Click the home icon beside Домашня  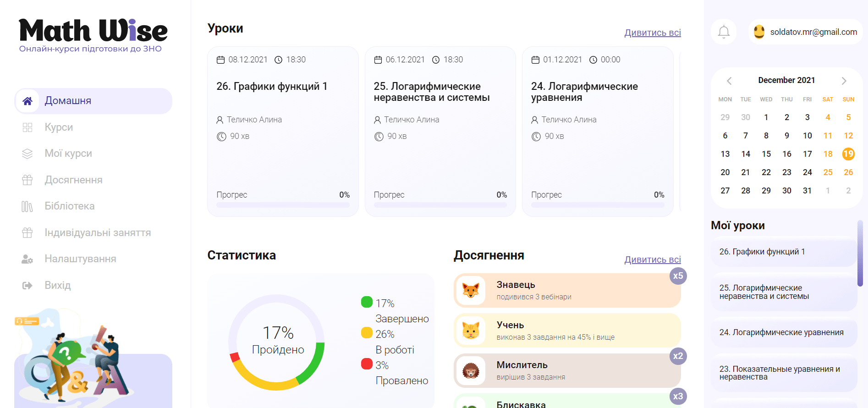point(27,101)
